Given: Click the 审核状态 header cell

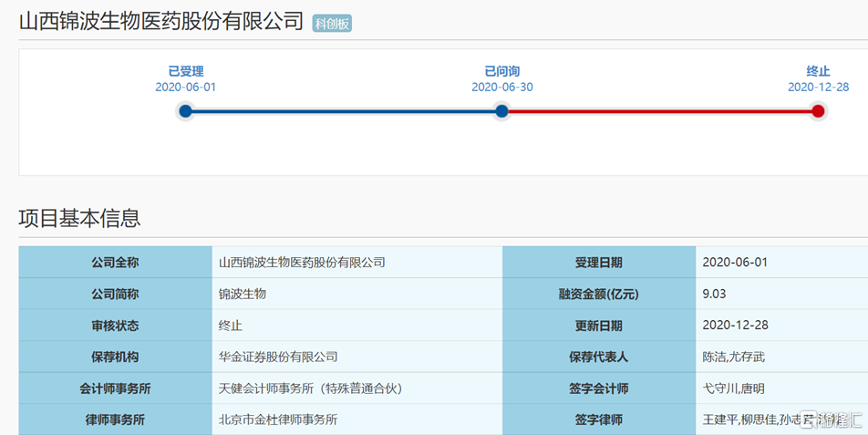Looking at the screenshot, I should (x=115, y=326).
